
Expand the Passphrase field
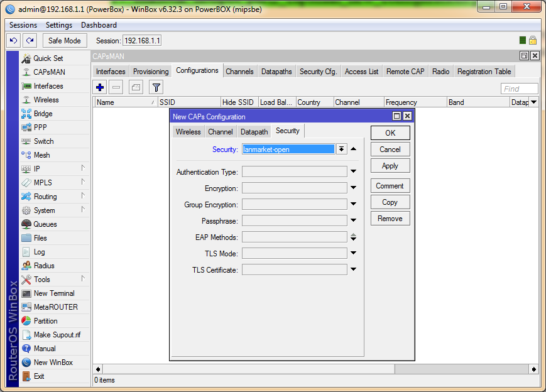[353, 220]
